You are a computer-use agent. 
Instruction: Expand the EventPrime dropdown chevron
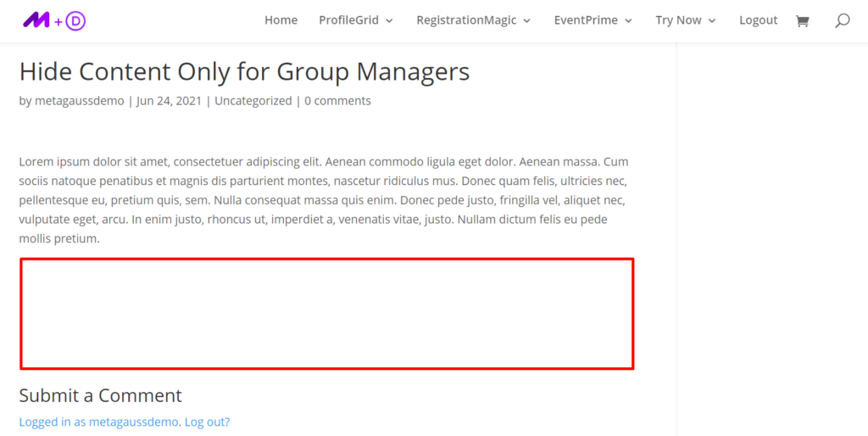628,21
